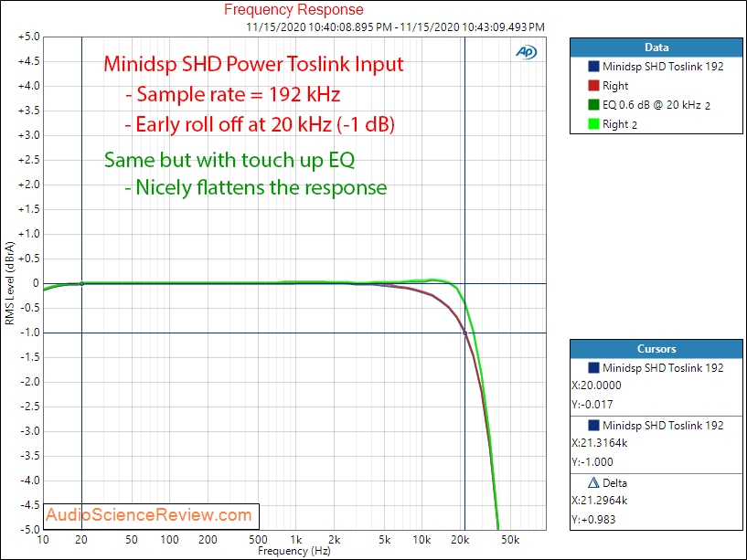Click the 'Minidsp SHD Power Toslink Input' annotation

253,64
